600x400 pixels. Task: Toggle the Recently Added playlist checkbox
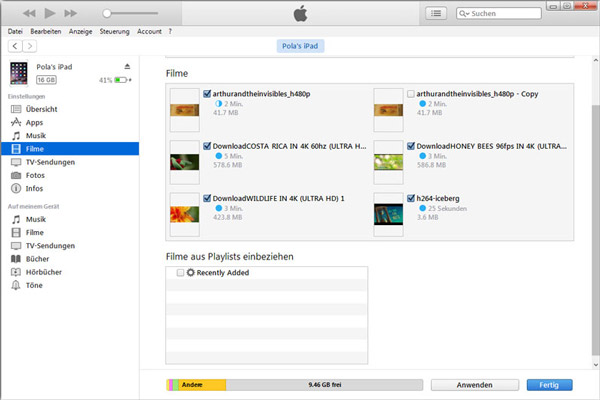coord(180,273)
